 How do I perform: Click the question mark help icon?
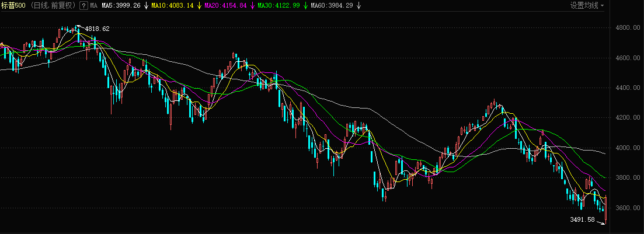[83, 6]
